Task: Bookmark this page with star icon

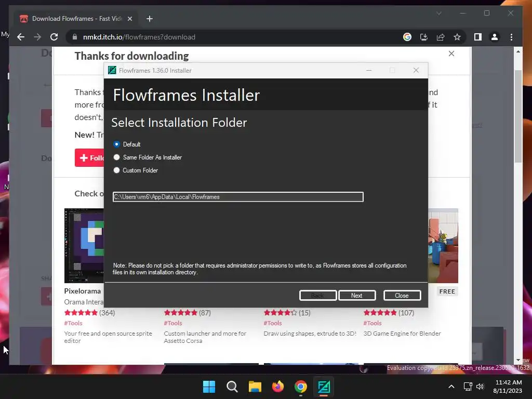Action: click(x=457, y=37)
